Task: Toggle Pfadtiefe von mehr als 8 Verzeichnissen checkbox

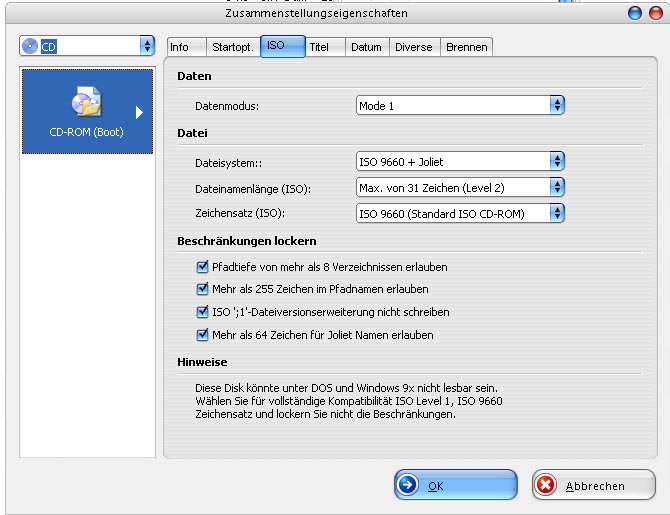Action: 202,267
